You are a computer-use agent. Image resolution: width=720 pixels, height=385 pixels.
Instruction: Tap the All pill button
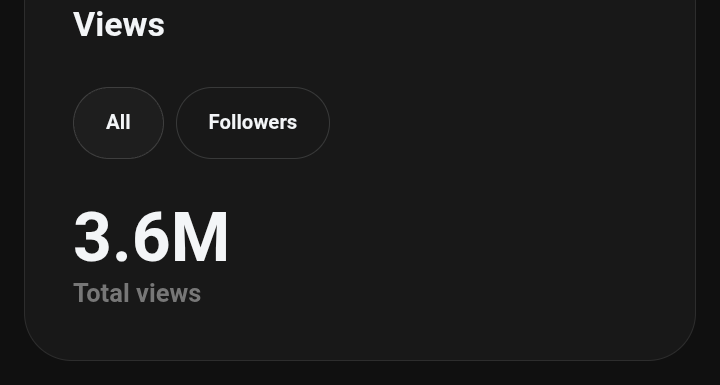click(x=118, y=123)
